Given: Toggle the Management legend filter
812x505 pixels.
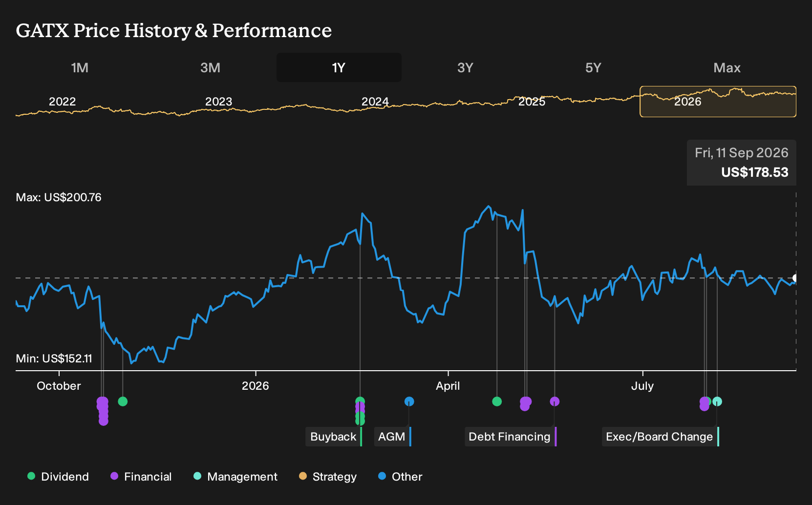Looking at the screenshot, I should (x=235, y=477).
